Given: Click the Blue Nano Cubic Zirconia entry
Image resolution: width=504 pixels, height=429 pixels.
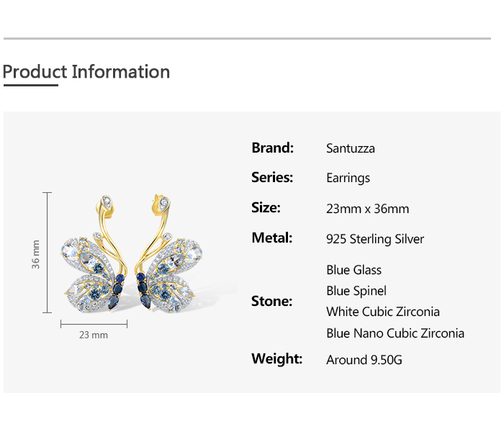Looking at the screenshot, I should (x=395, y=333).
